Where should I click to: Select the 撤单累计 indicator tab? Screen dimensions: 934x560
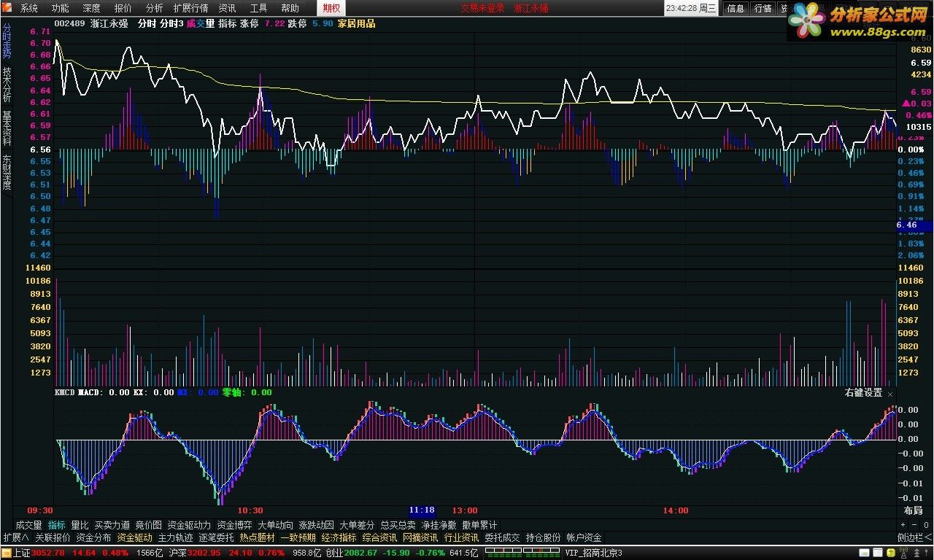[479, 525]
